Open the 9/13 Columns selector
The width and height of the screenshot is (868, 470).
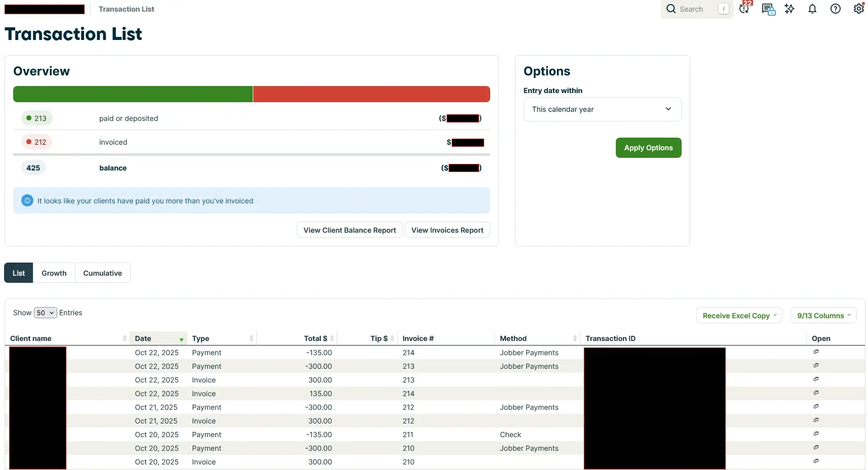pyautogui.click(x=823, y=316)
